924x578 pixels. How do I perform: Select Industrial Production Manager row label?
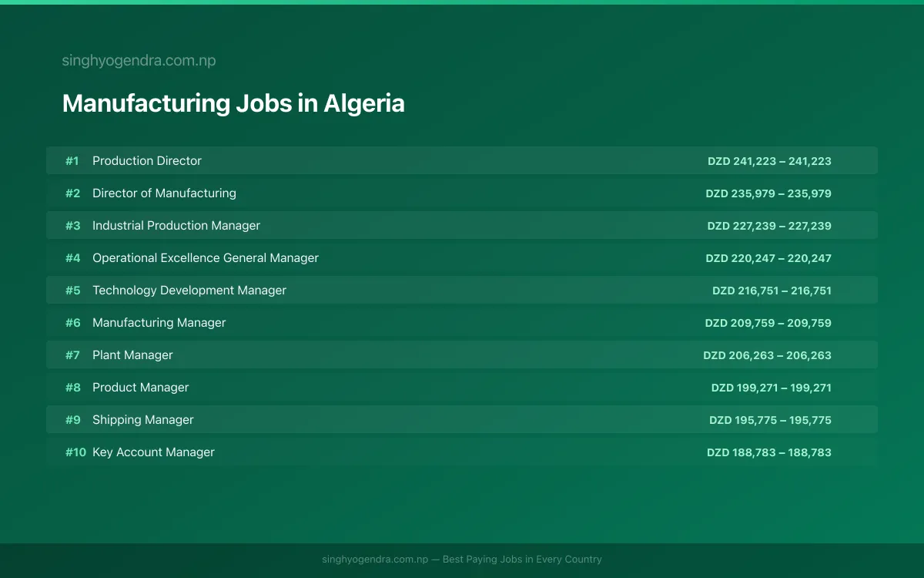[x=176, y=226]
